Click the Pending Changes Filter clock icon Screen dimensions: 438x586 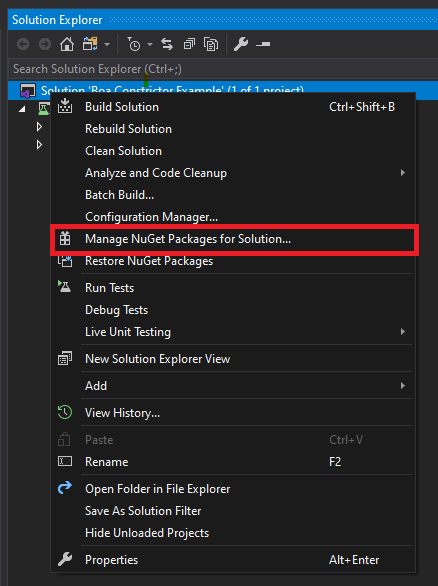point(133,44)
